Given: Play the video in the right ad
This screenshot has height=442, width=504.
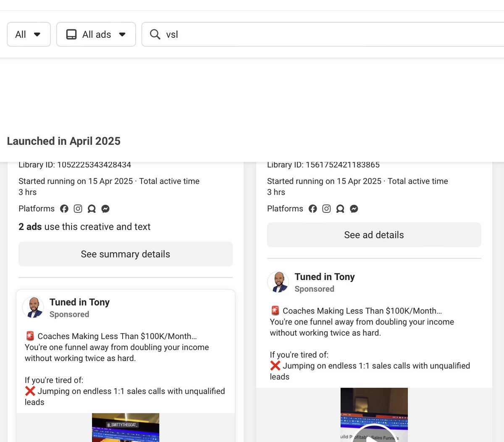Looking at the screenshot, I should (x=374, y=437).
